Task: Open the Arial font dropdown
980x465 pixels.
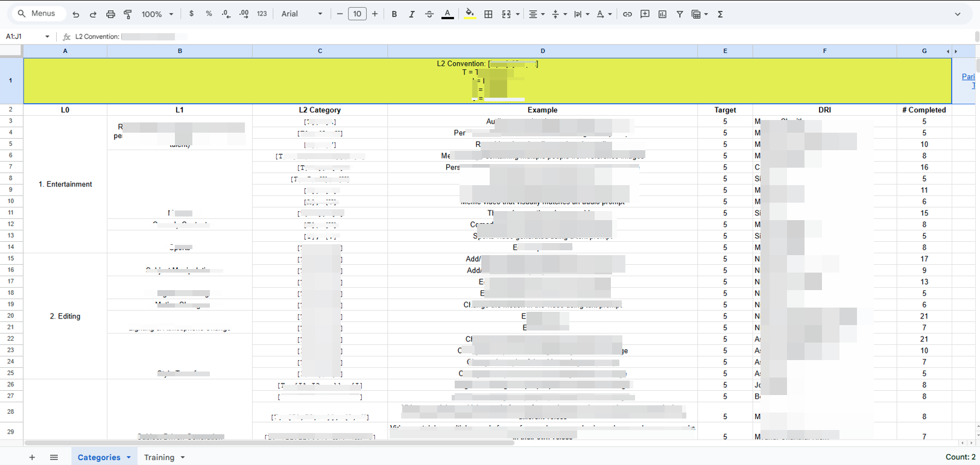Action: click(302, 14)
